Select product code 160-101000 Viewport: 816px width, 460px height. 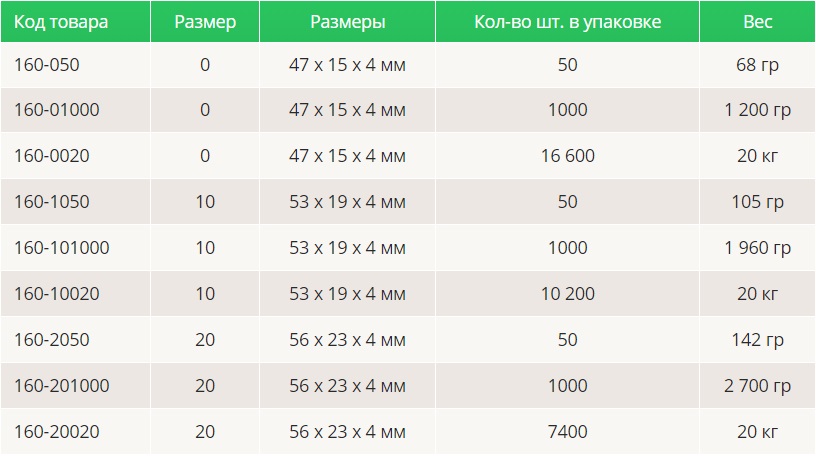[62, 248]
